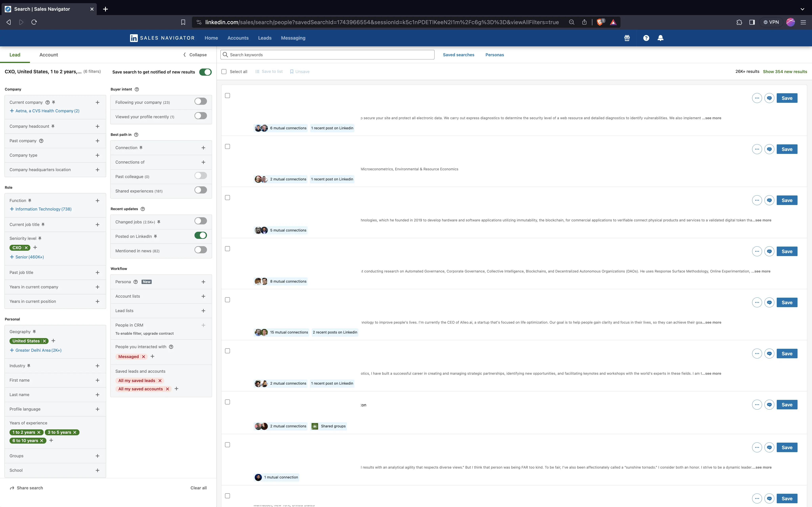
Task: Expand the Industry filter
Action: point(97,366)
